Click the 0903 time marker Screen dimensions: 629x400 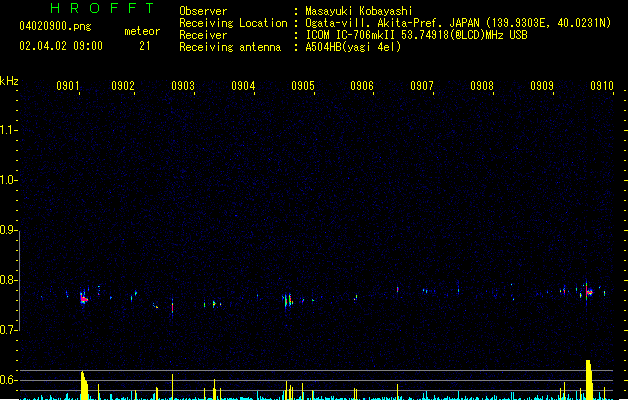tap(183, 86)
